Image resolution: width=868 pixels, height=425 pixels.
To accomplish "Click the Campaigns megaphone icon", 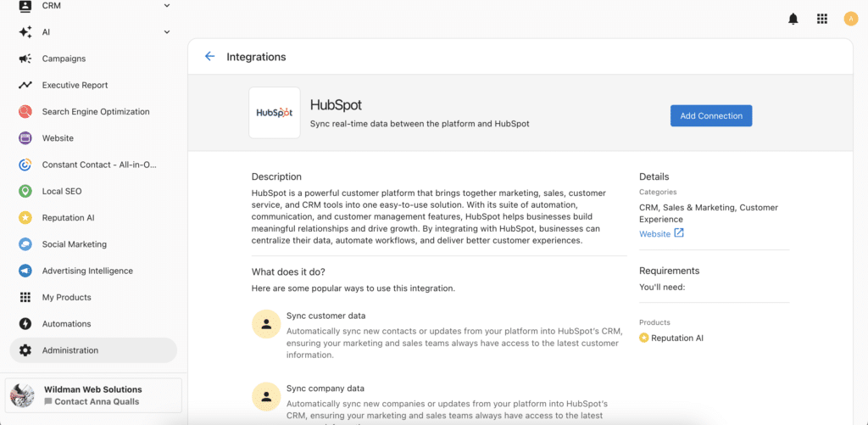I will tap(25, 59).
